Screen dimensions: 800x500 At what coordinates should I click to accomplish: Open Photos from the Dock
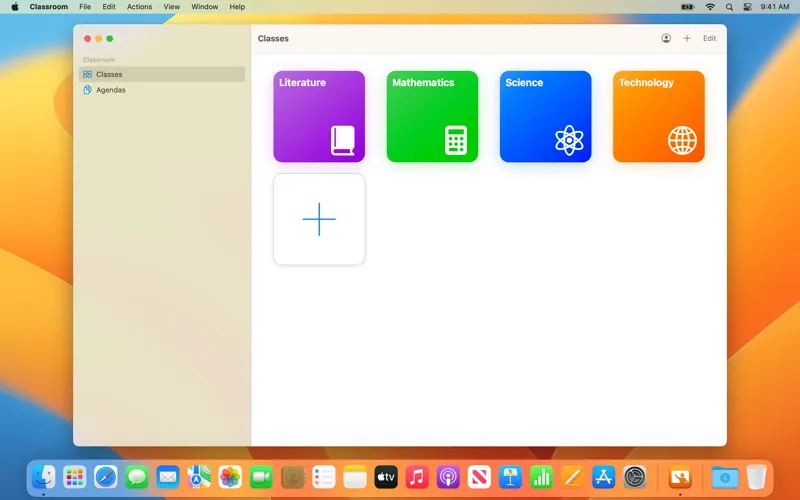230,478
